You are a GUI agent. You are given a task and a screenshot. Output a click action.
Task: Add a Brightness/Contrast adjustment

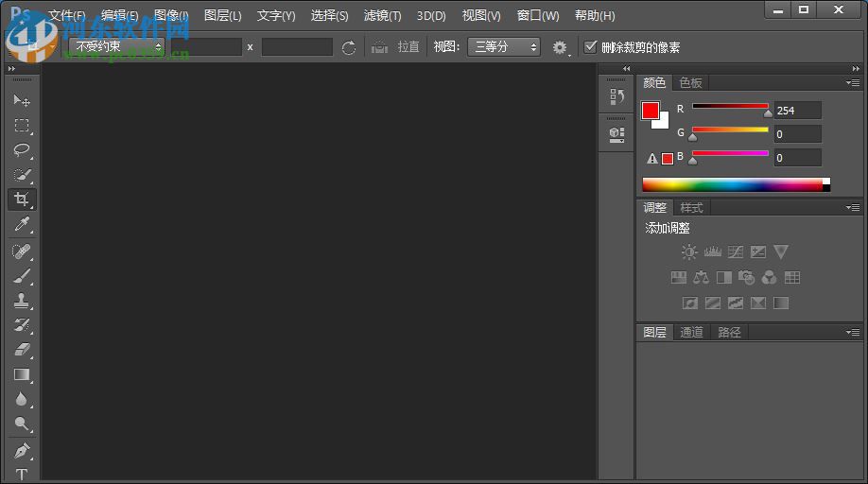point(689,252)
